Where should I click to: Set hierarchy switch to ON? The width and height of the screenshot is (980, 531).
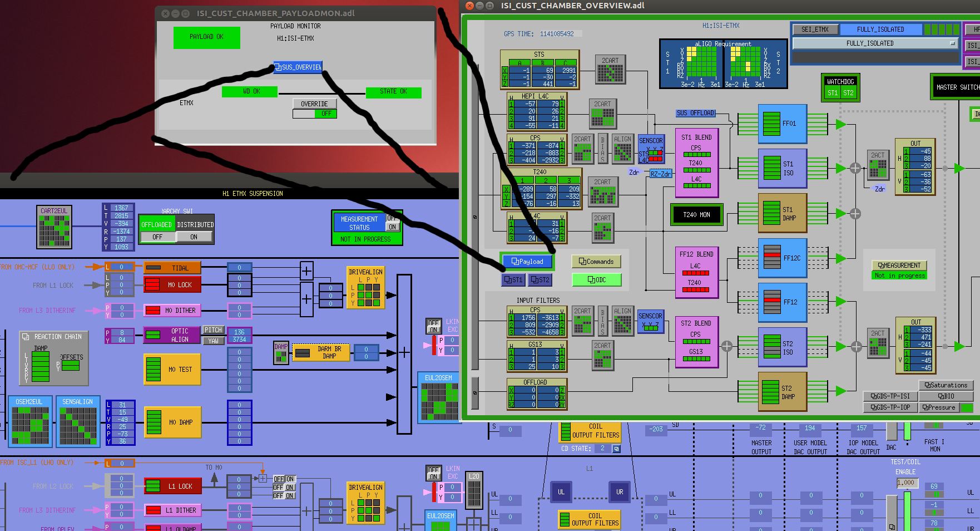coord(194,237)
